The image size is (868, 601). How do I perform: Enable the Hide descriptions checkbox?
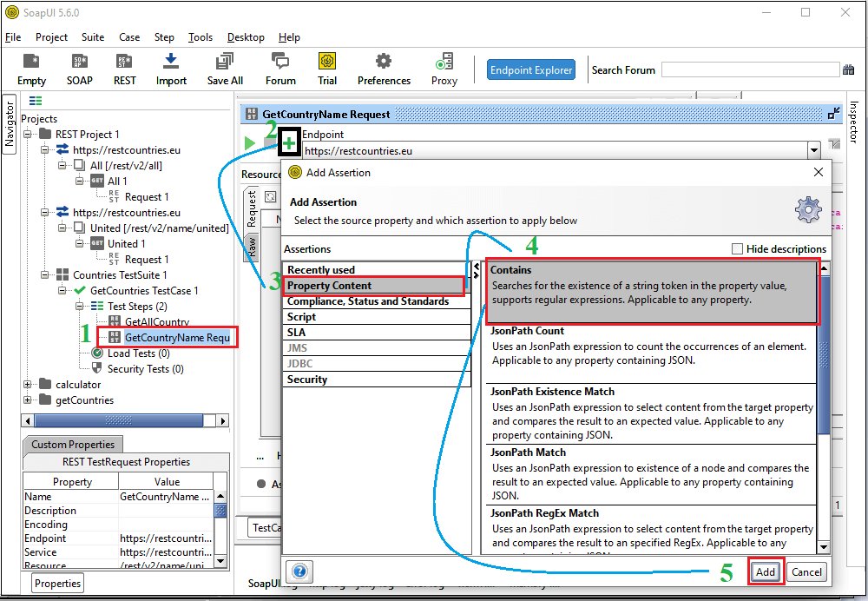coord(737,248)
